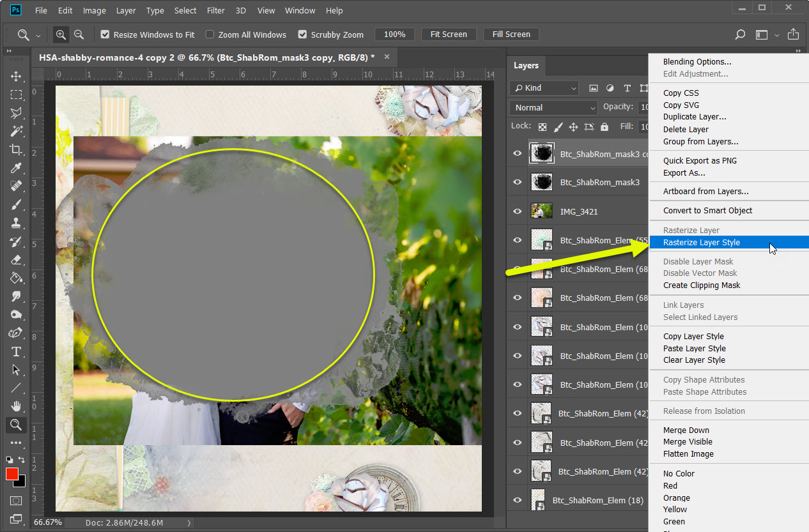Screen dimensions: 809x532
Task: Hide the IMG_3421 layer
Action: pos(518,211)
